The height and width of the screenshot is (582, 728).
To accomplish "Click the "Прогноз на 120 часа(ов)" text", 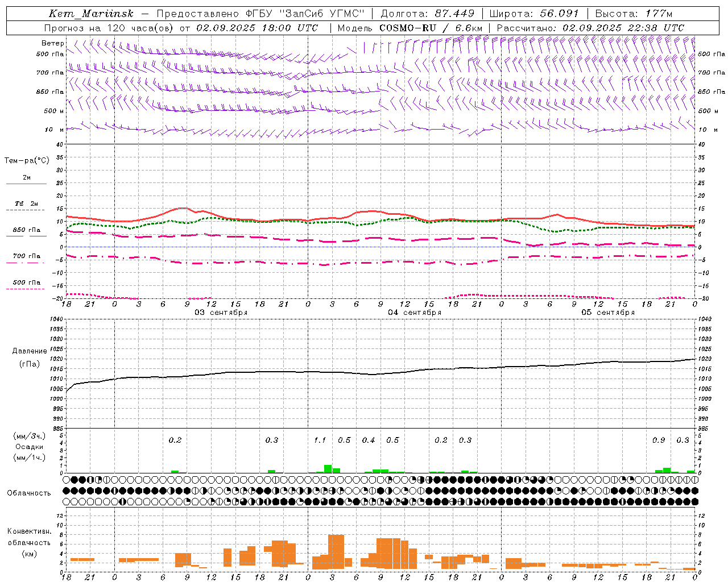I will coord(109,28).
